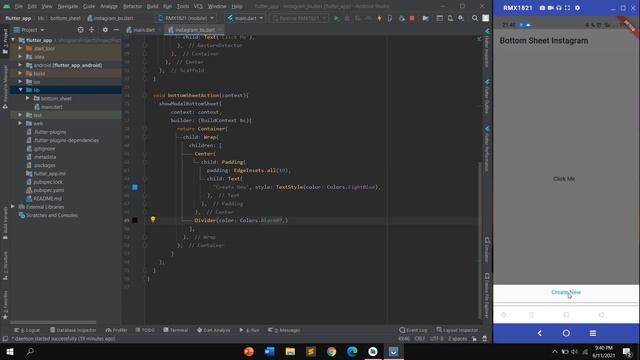Screen dimensions: 640x360
Task: Hide the Project panel with minus icon
Action: [x=116, y=30]
